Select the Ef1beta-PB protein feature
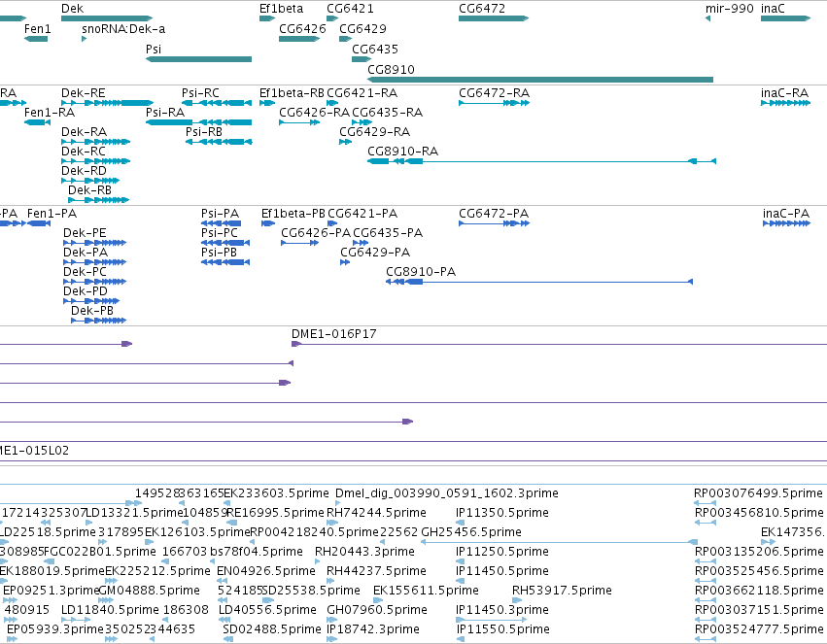The width and height of the screenshot is (827, 644). tap(268, 223)
